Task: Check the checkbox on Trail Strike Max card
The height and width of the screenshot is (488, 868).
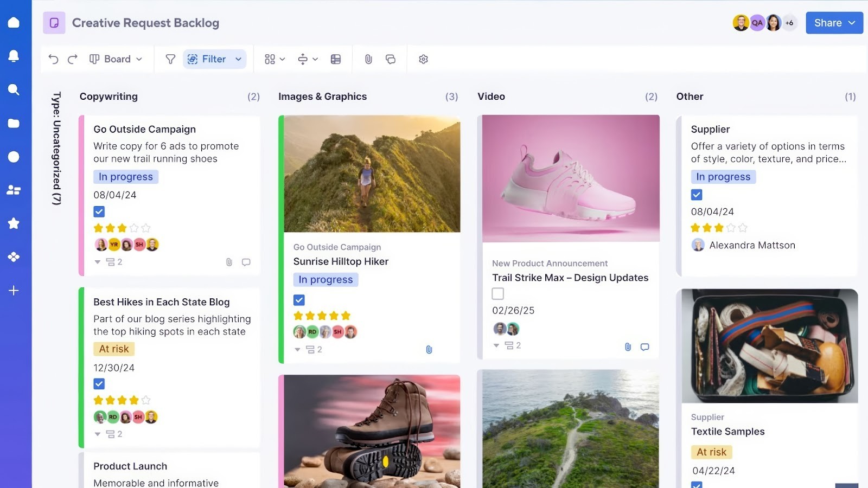Action: point(497,293)
